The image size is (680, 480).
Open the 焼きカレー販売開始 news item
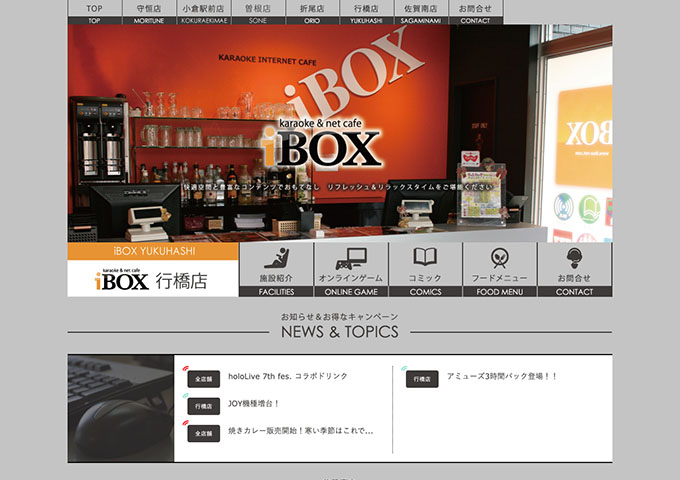(x=301, y=431)
